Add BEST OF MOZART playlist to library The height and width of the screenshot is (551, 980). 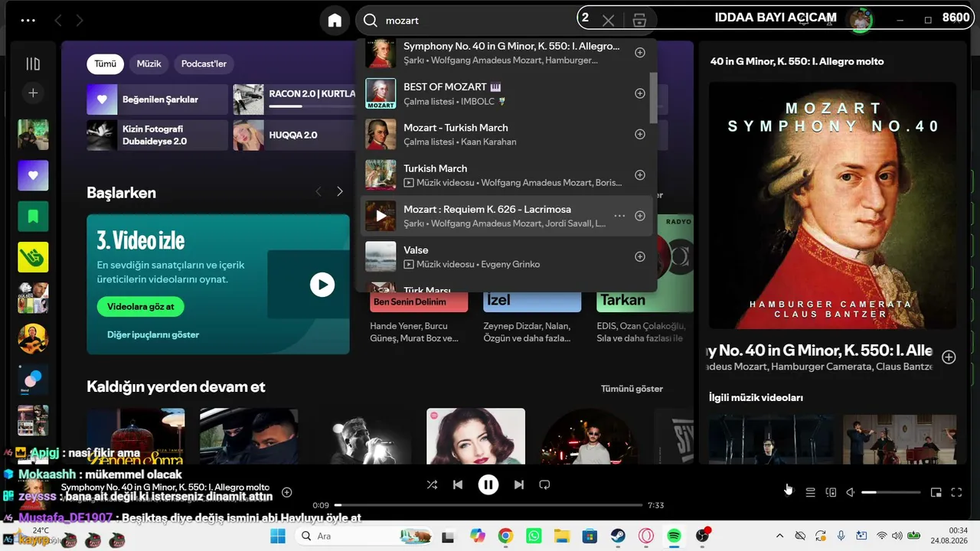tap(640, 93)
